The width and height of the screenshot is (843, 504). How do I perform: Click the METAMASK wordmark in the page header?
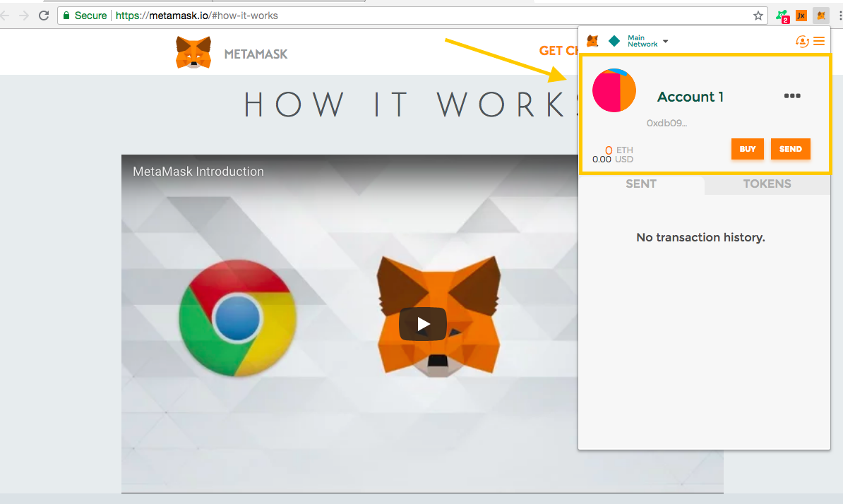click(256, 54)
